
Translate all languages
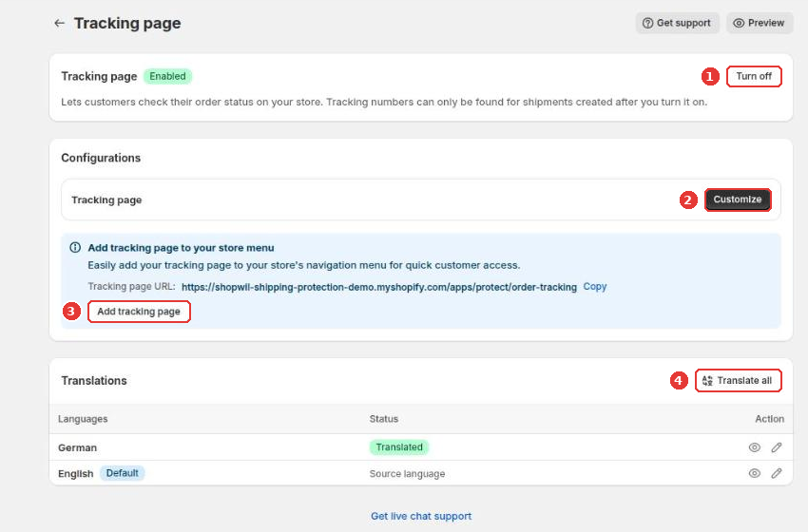click(738, 381)
